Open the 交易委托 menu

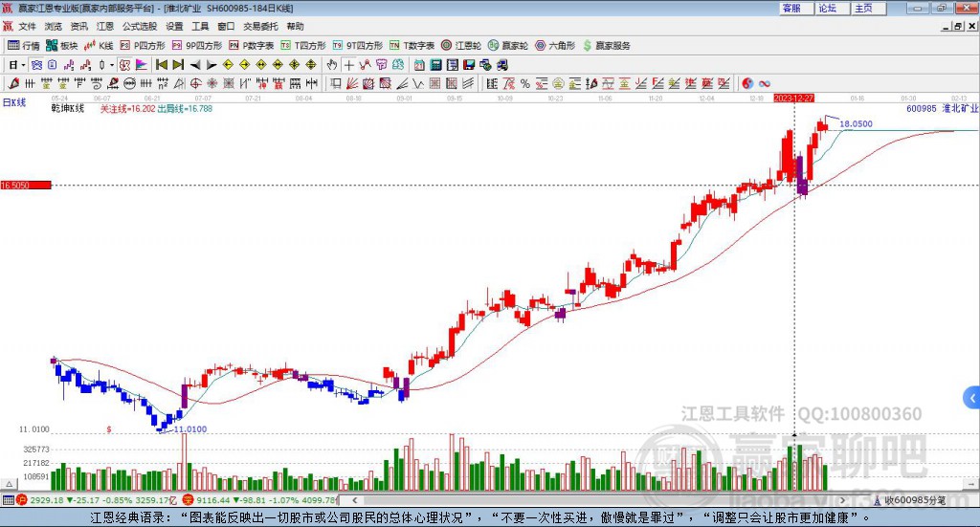click(x=260, y=26)
